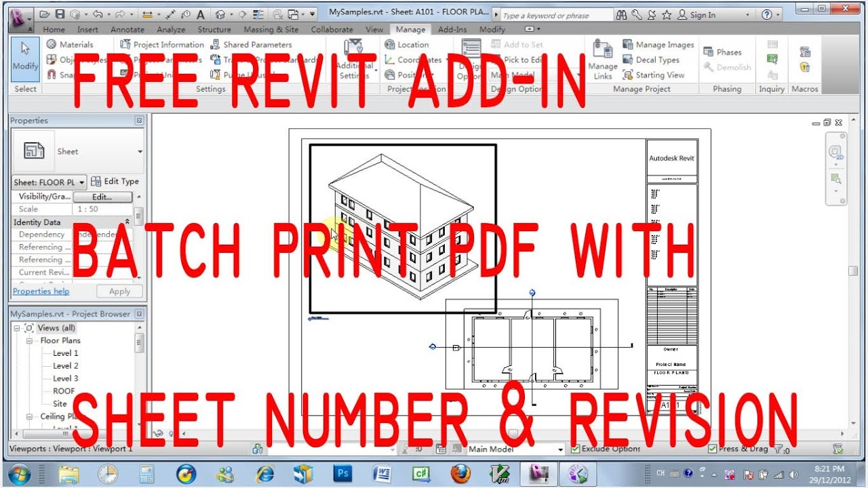Undo the last action in quick access toolbar
The width and height of the screenshot is (868, 488).
click(x=98, y=14)
